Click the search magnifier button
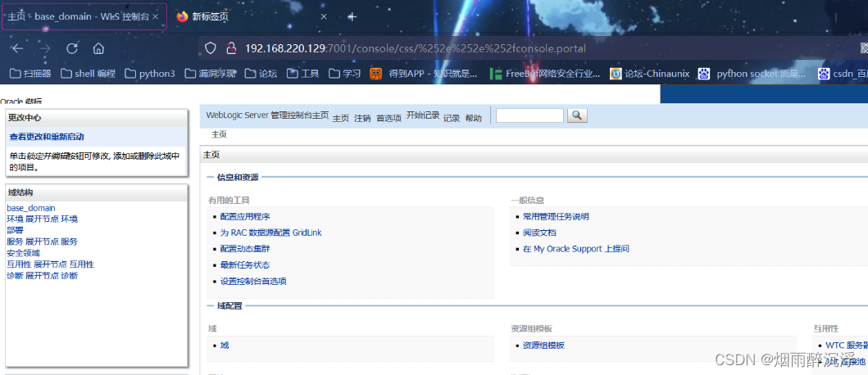 [x=577, y=115]
